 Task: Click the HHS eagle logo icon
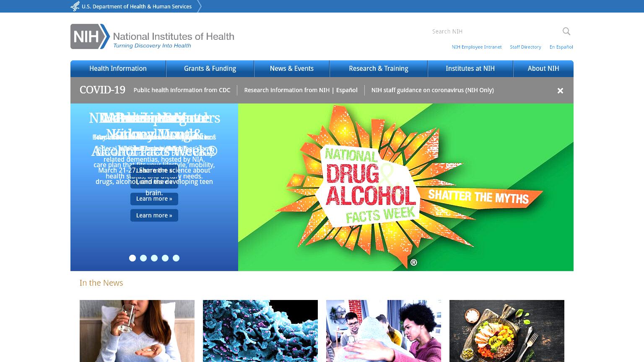75,6
